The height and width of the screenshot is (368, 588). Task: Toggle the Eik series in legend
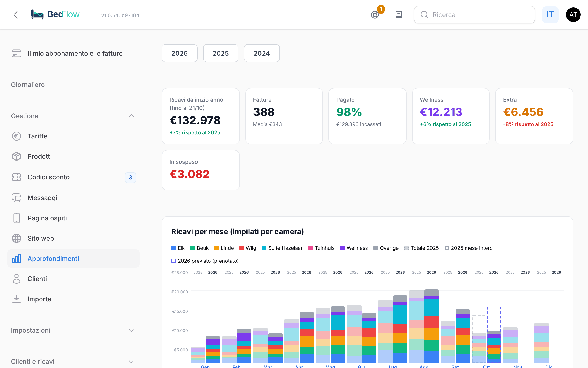(x=178, y=248)
